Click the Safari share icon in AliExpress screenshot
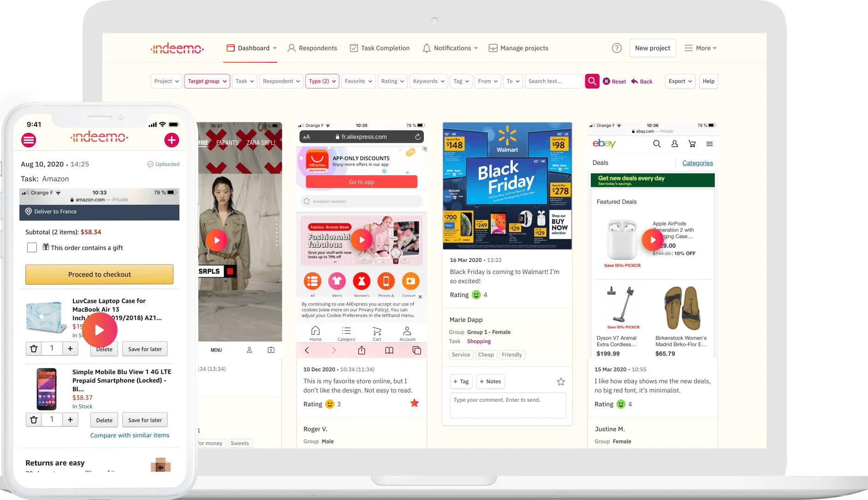 [x=362, y=351]
